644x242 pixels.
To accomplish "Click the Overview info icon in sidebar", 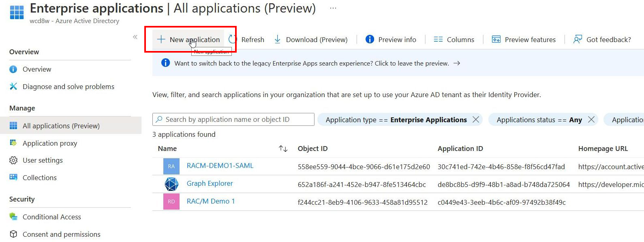I will pos(13,69).
